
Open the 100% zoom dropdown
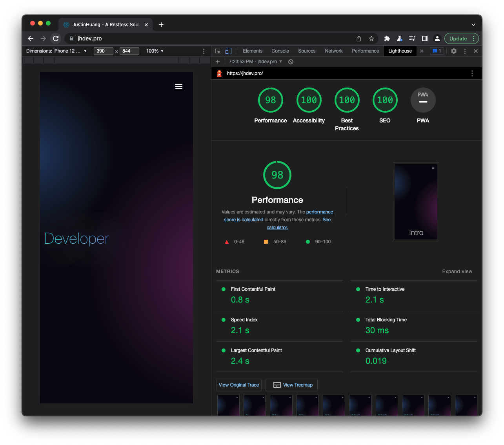[x=155, y=51]
